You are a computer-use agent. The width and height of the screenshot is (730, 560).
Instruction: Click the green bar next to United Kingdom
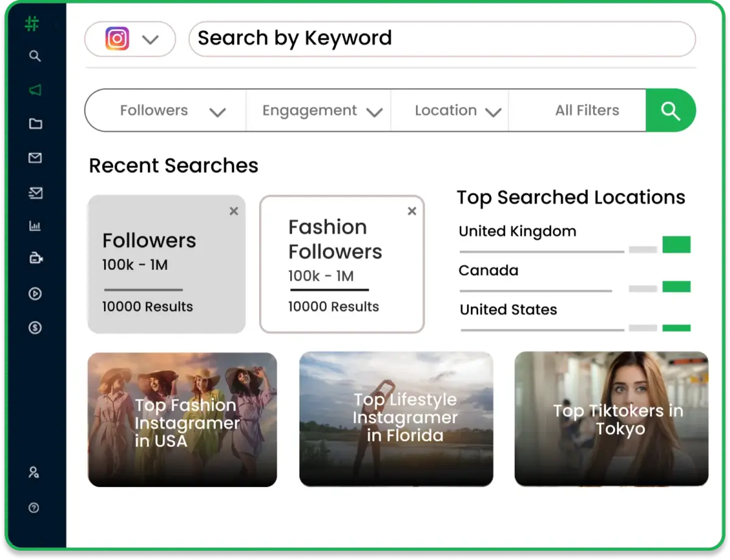(676, 244)
